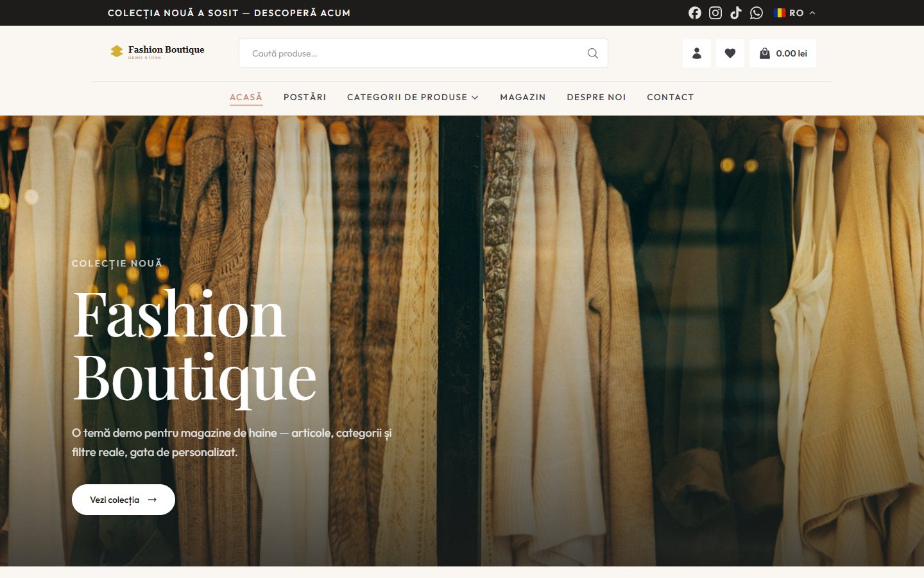Click the Colecția nouă a sosit announcement
This screenshot has width=924, height=578.
[229, 13]
